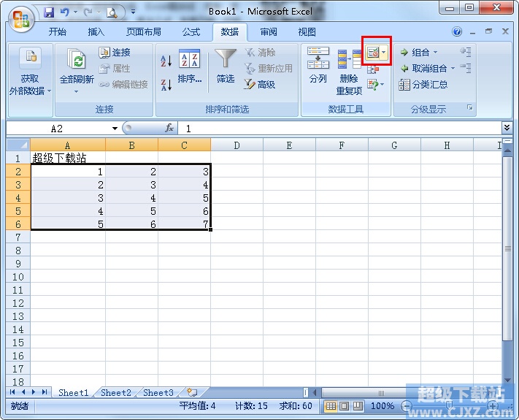Open the Formulas (公式) ribbon tab
The height and width of the screenshot is (420, 519).
(191, 32)
